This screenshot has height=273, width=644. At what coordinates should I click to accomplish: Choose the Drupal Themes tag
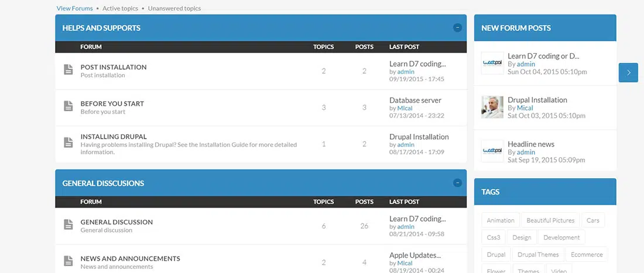point(538,255)
